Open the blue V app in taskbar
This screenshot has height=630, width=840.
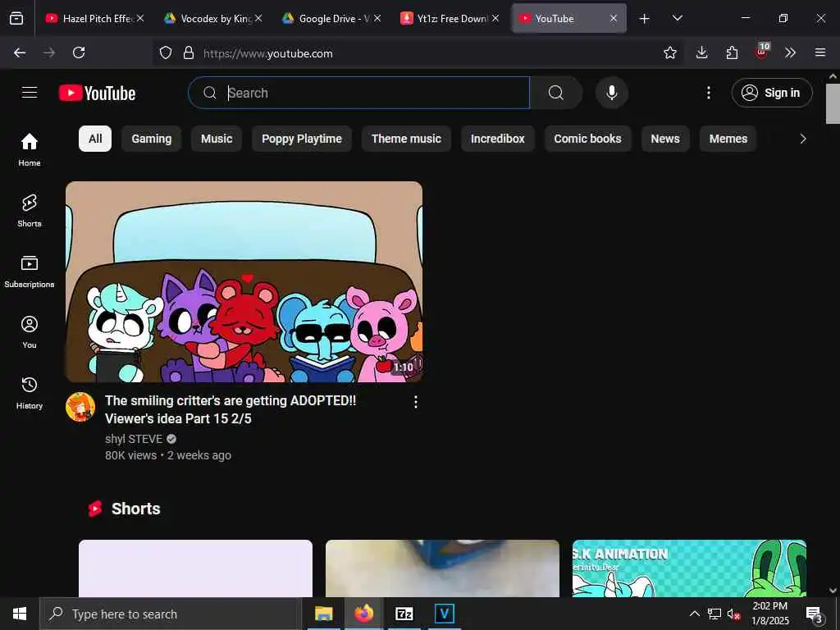pos(444,614)
